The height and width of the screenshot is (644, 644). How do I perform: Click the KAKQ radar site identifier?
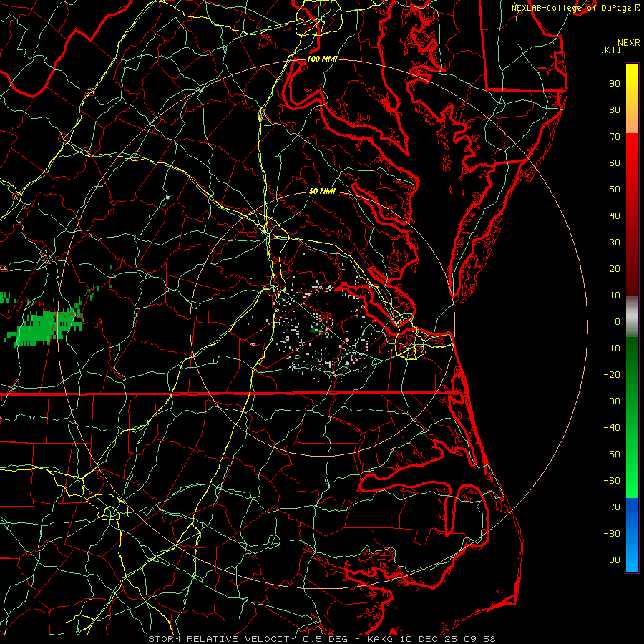[x=381, y=639]
